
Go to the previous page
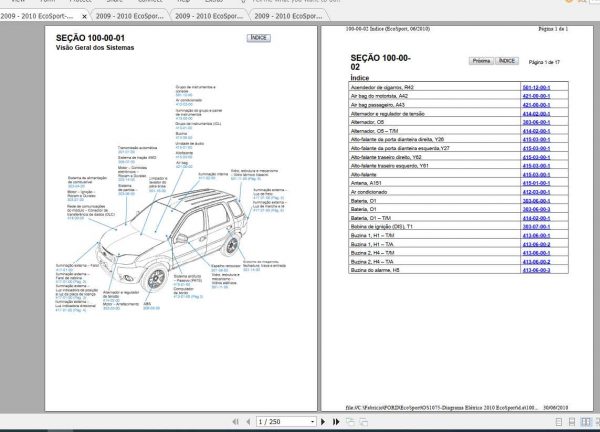tap(248, 422)
